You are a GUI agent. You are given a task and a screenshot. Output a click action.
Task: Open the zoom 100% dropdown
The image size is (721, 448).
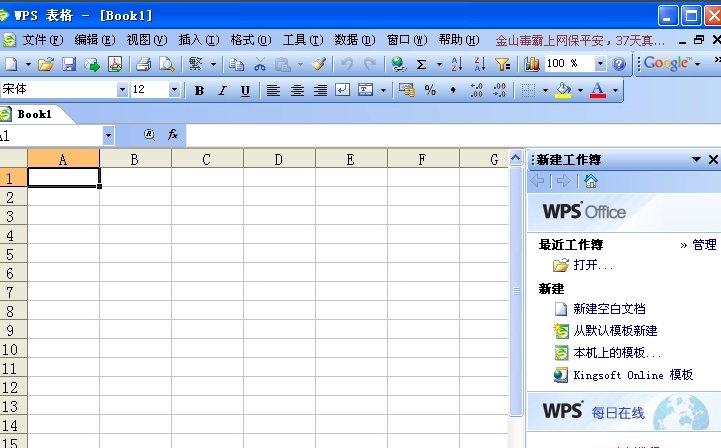[x=600, y=63]
